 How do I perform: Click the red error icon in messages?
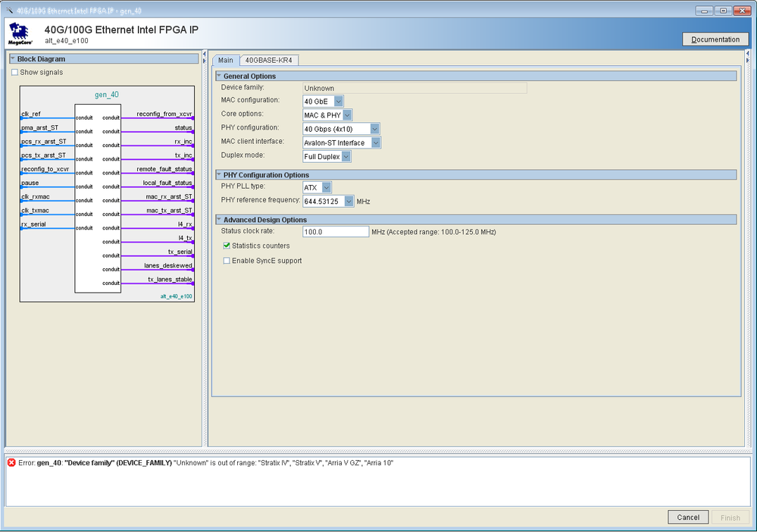pyautogui.click(x=11, y=463)
